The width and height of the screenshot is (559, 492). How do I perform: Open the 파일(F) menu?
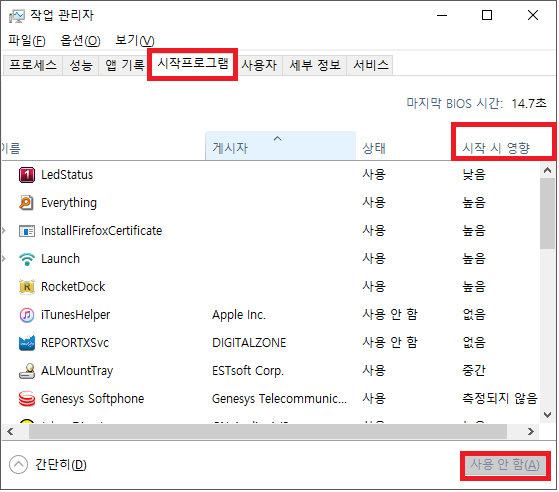pos(27,41)
